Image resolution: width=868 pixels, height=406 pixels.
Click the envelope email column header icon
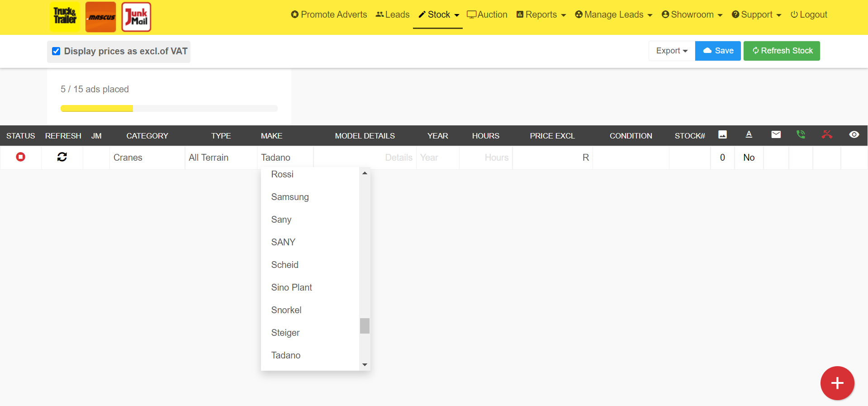(776, 134)
